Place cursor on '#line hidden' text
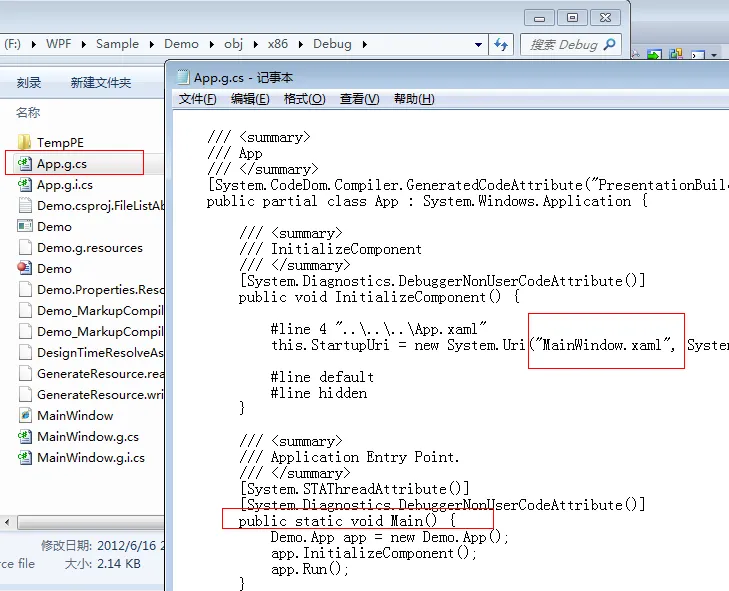 [318, 393]
